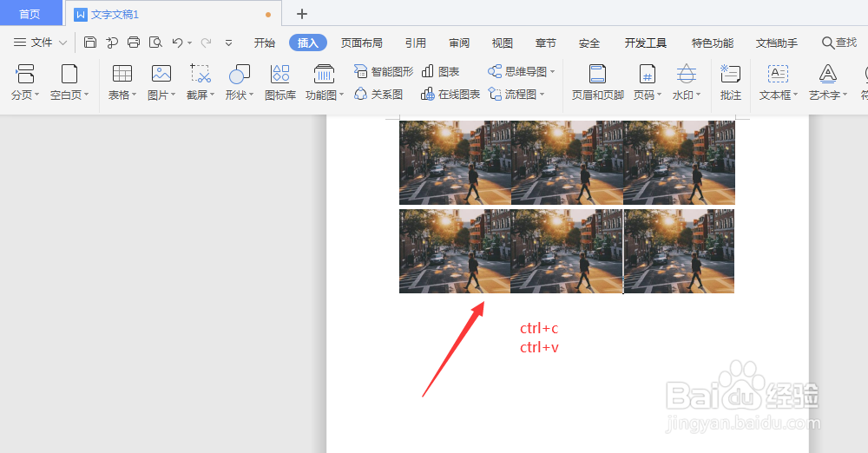Select top-right street photo in document
This screenshot has height=453, width=868.
click(x=680, y=163)
